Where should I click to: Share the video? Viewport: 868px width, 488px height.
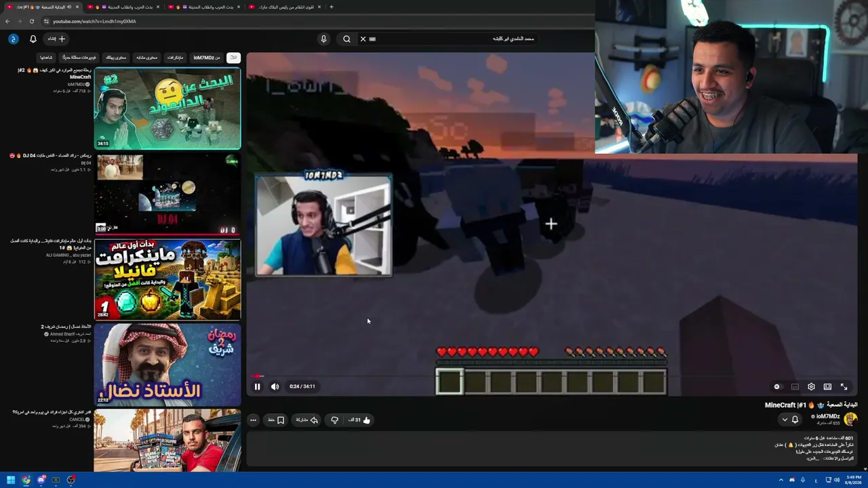tap(307, 420)
